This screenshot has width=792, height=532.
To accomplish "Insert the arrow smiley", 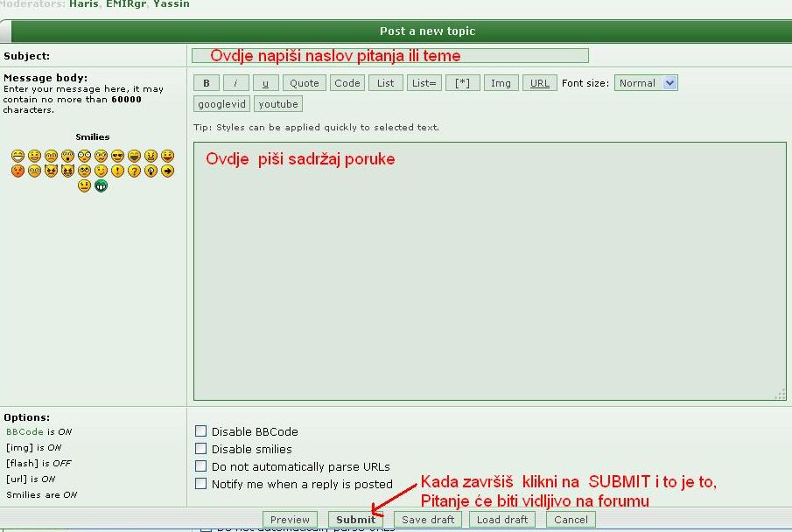I will coord(167,171).
